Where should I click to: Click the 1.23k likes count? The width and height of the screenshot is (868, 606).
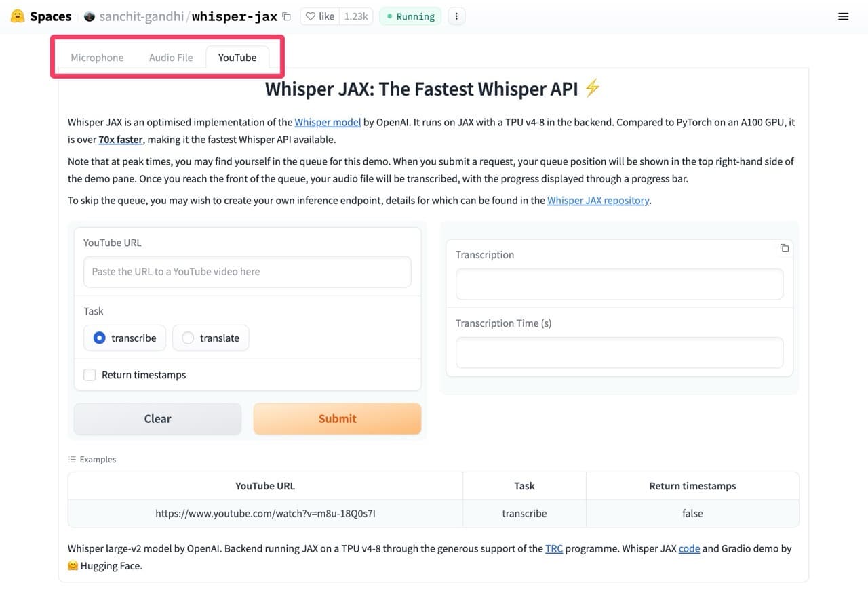[355, 16]
